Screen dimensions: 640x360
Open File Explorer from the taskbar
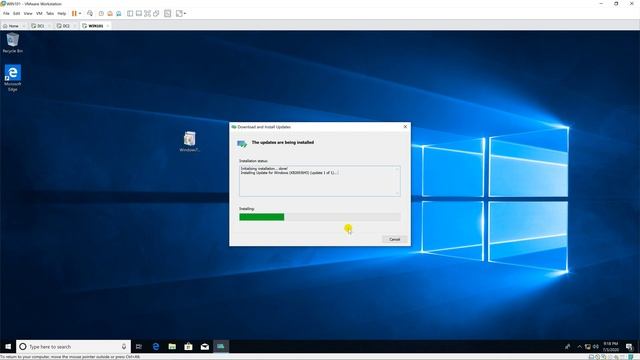[172, 347]
